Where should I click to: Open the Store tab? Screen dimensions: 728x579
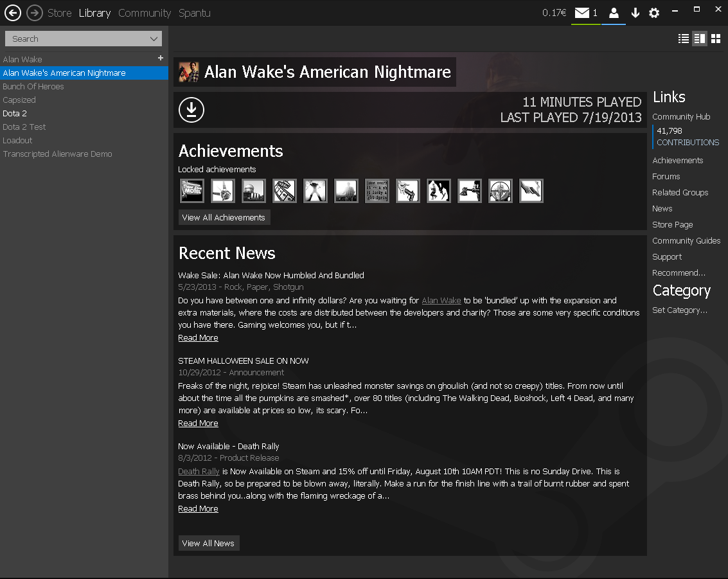pos(59,13)
